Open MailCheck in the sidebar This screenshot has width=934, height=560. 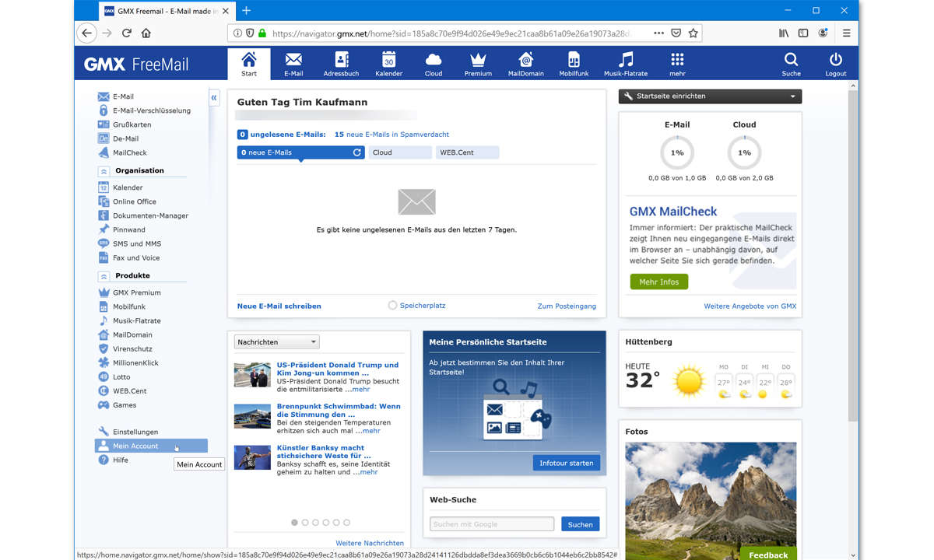[x=129, y=152]
